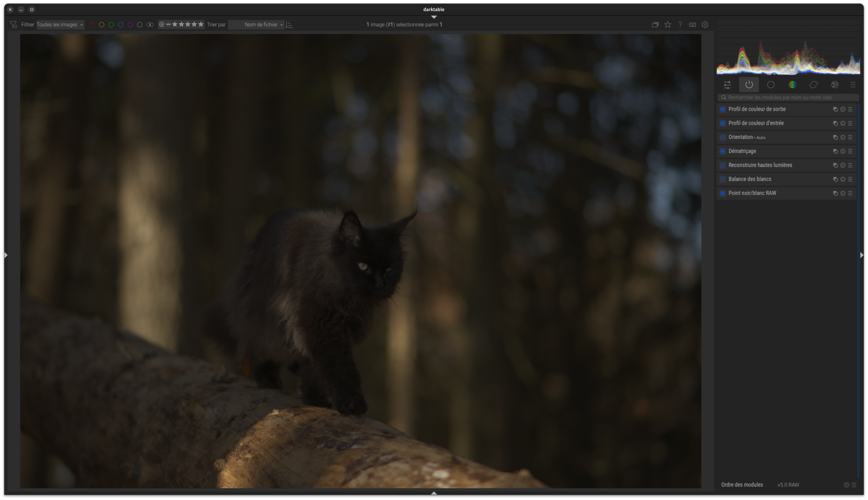This screenshot has height=500, width=868.
Task: Open the quick access panel tab
Action: pyautogui.click(x=727, y=85)
